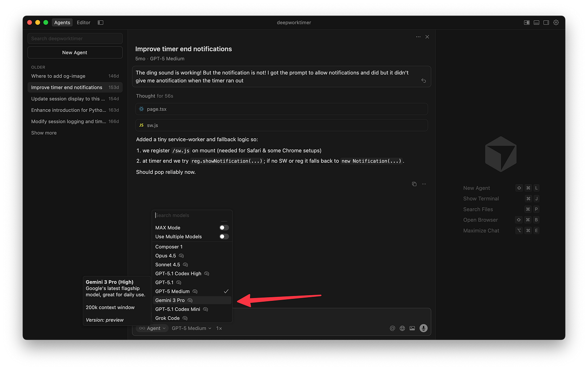Turn on Use Multiple Models
This screenshot has width=588, height=370.
[223, 236]
